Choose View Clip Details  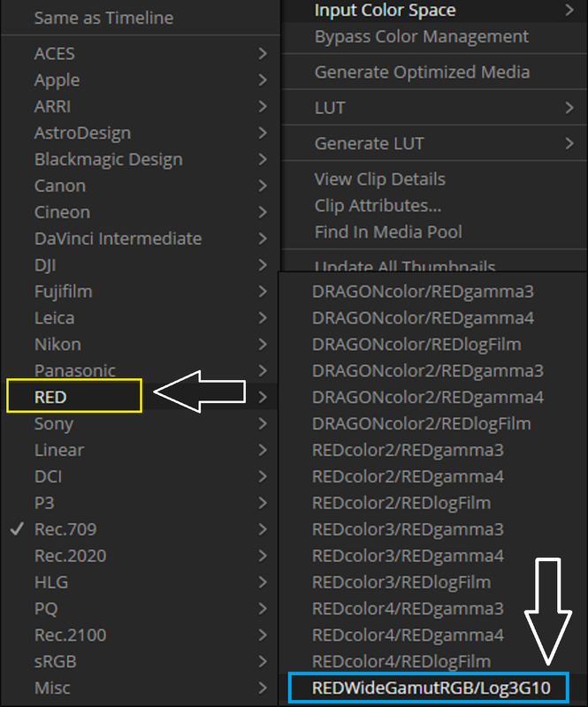434,179
